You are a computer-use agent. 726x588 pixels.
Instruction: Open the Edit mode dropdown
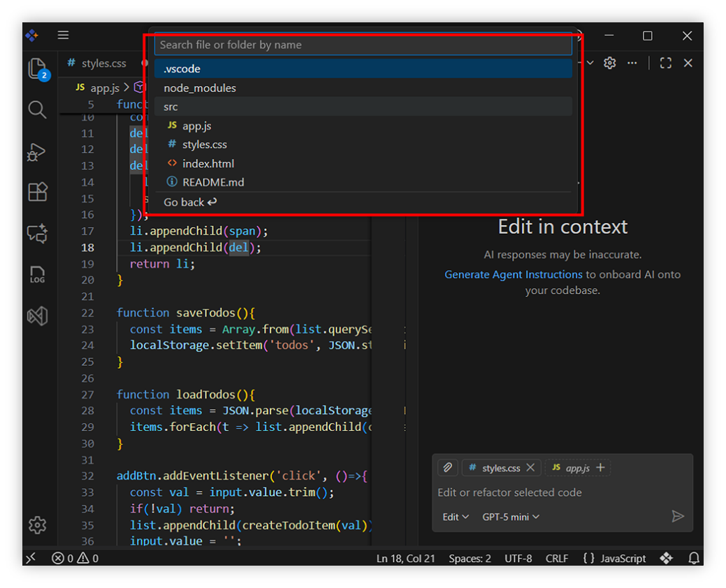456,517
